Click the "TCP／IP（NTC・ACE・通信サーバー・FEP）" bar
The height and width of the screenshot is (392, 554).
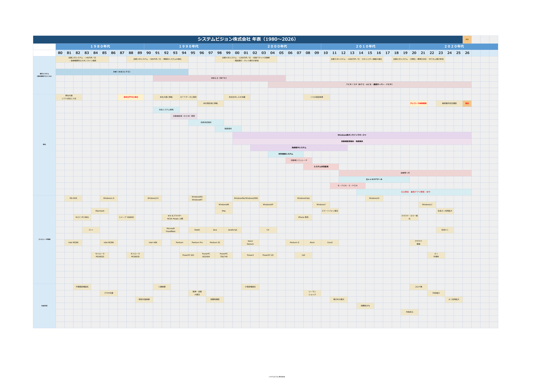coord(370,84)
